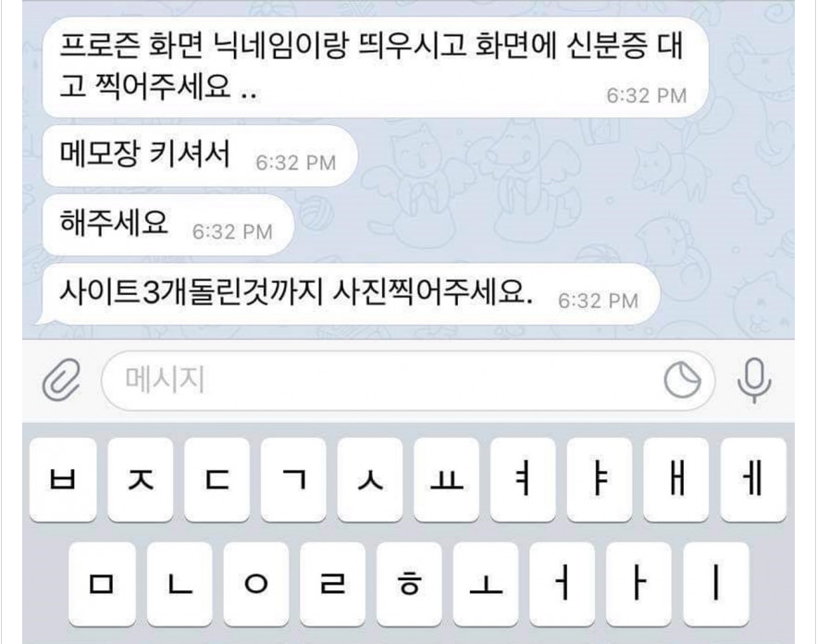
Task: Tap the ㅇ key on keyboard
Action: pyautogui.click(x=256, y=584)
